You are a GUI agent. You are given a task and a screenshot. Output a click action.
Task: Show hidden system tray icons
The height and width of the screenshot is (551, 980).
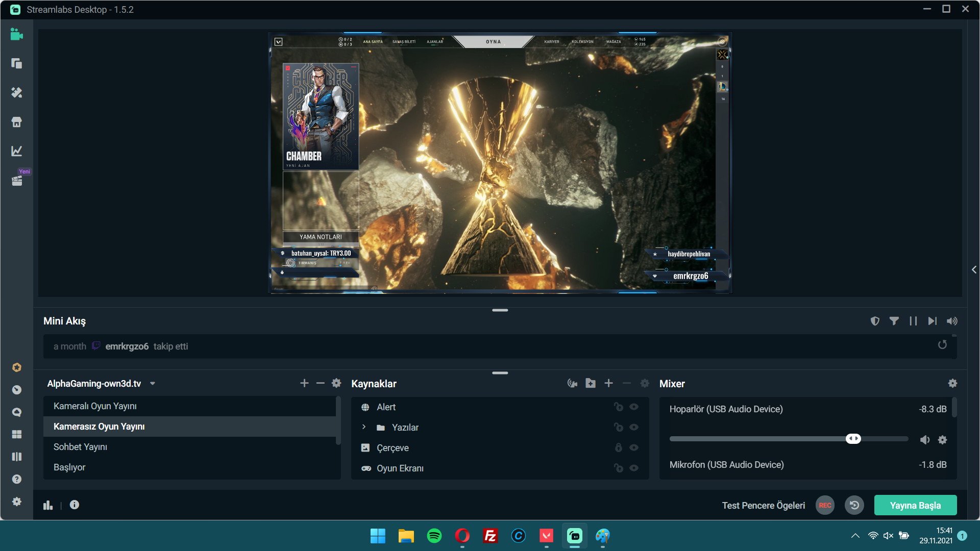click(x=855, y=536)
